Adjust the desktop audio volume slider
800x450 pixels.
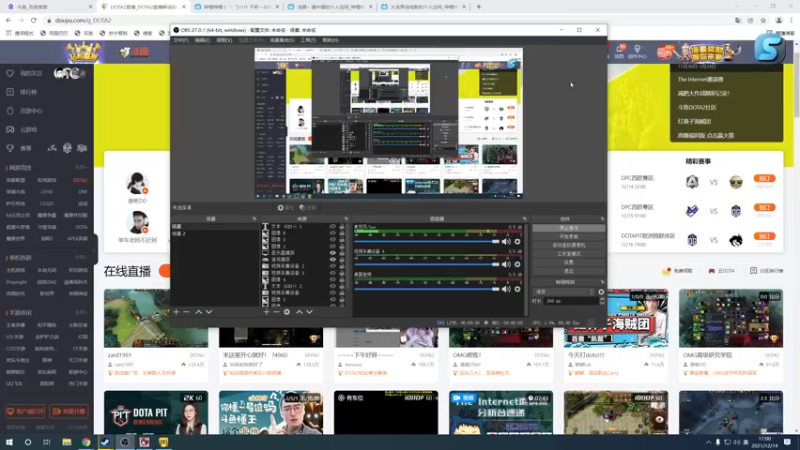click(x=427, y=289)
